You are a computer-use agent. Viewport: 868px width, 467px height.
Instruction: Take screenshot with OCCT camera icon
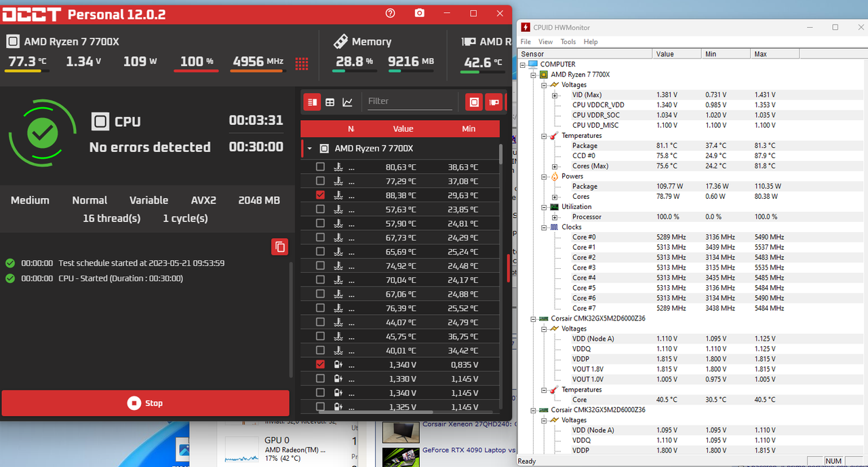pos(420,14)
